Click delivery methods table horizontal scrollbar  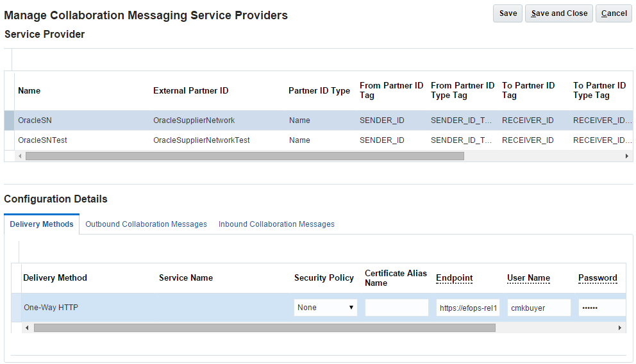pos(264,327)
